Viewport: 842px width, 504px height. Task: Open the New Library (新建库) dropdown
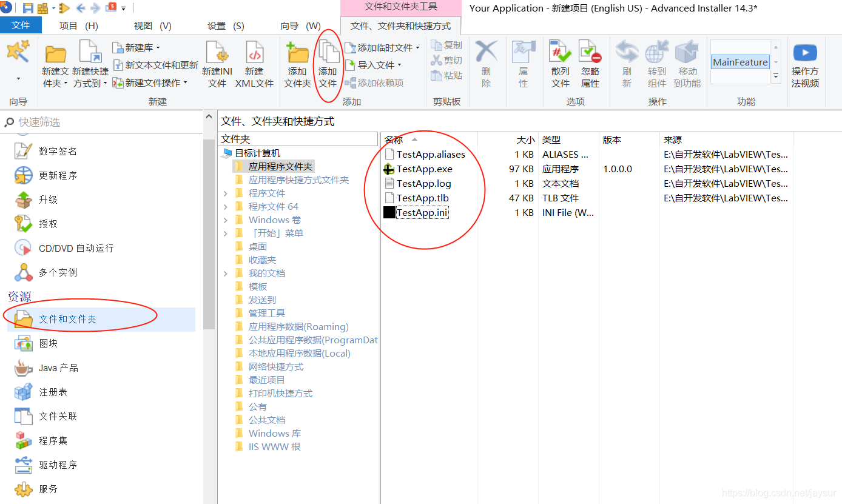tap(136, 47)
